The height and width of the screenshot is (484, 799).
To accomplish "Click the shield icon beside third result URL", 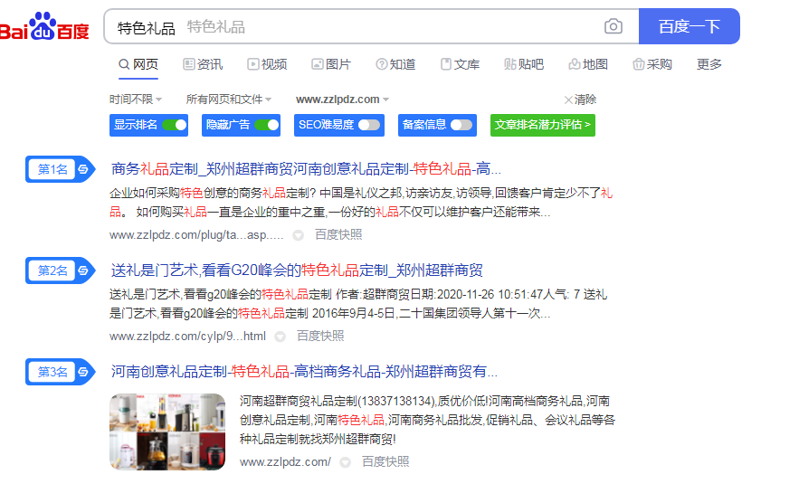I will coord(345,463).
